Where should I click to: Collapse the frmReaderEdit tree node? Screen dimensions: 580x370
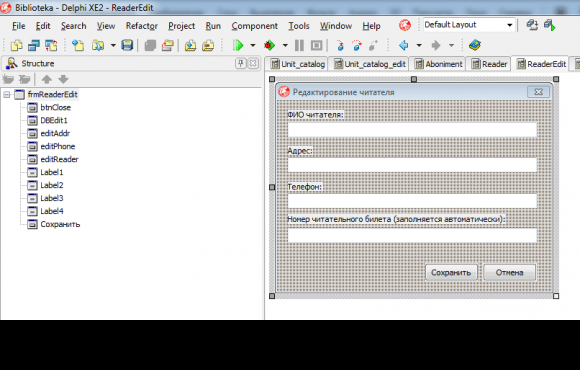[7, 95]
